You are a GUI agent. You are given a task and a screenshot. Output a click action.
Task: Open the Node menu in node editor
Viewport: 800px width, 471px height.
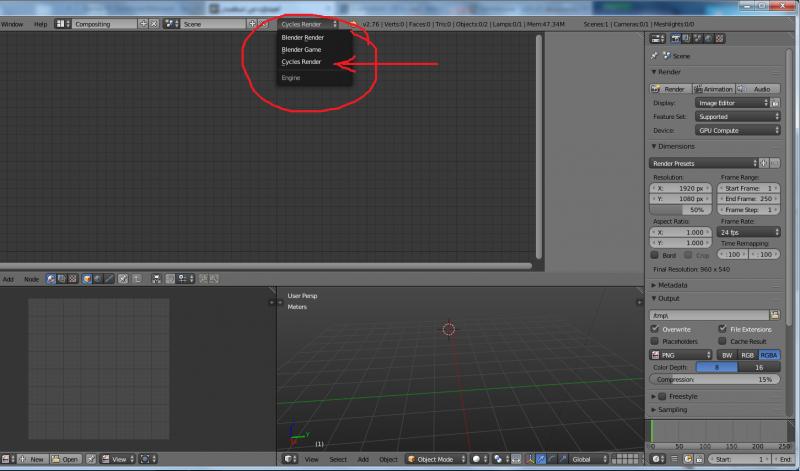pyautogui.click(x=31, y=279)
